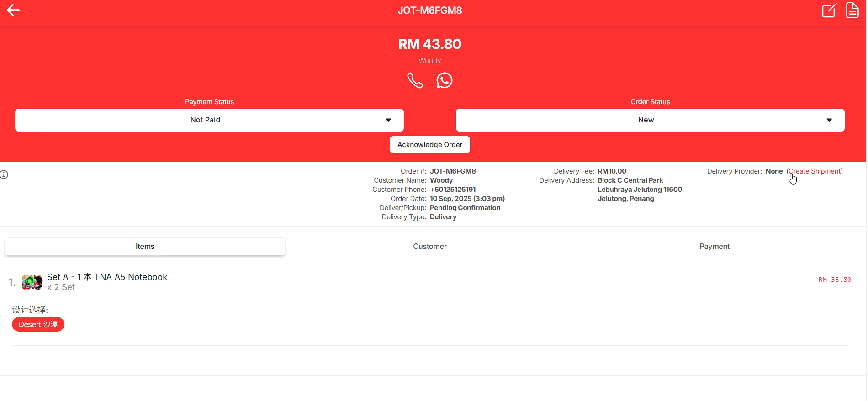Click the Order Status dropdown arrow
Screen dimensions: 868x401
(829, 120)
